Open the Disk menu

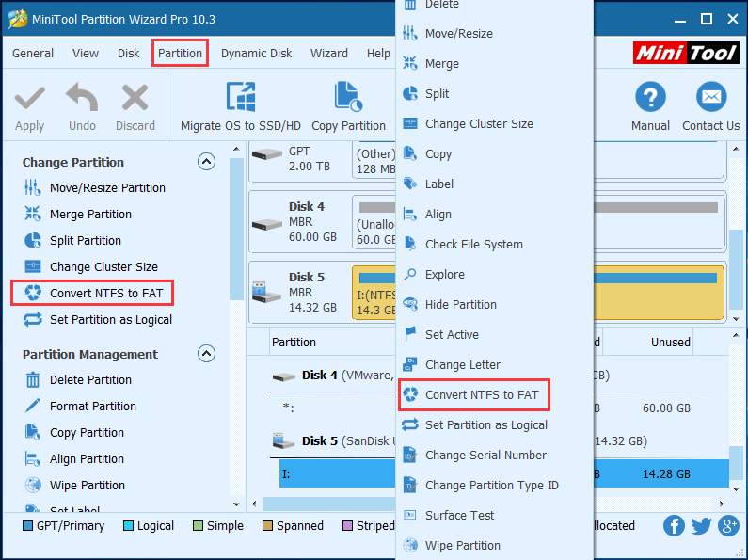(128, 53)
